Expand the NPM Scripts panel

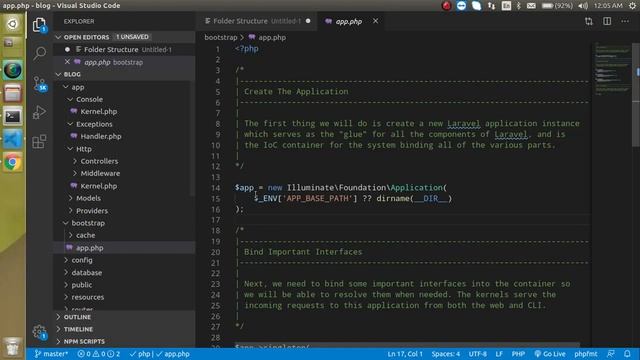point(124,342)
